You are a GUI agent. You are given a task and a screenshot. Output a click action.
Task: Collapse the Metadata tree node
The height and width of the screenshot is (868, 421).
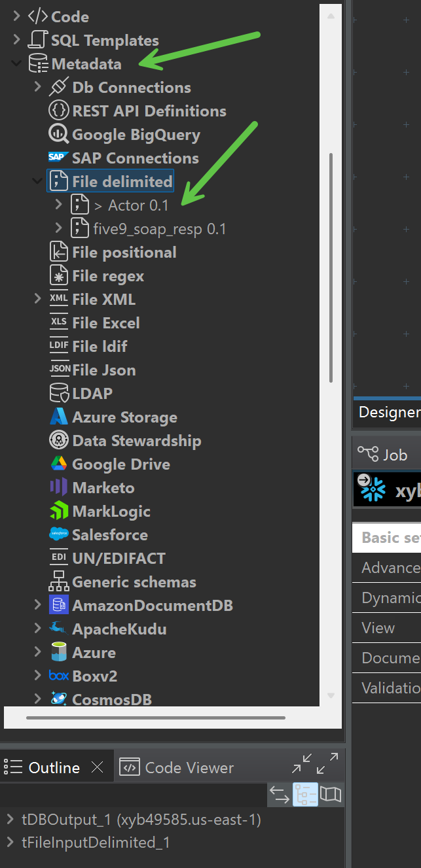pos(14,64)
